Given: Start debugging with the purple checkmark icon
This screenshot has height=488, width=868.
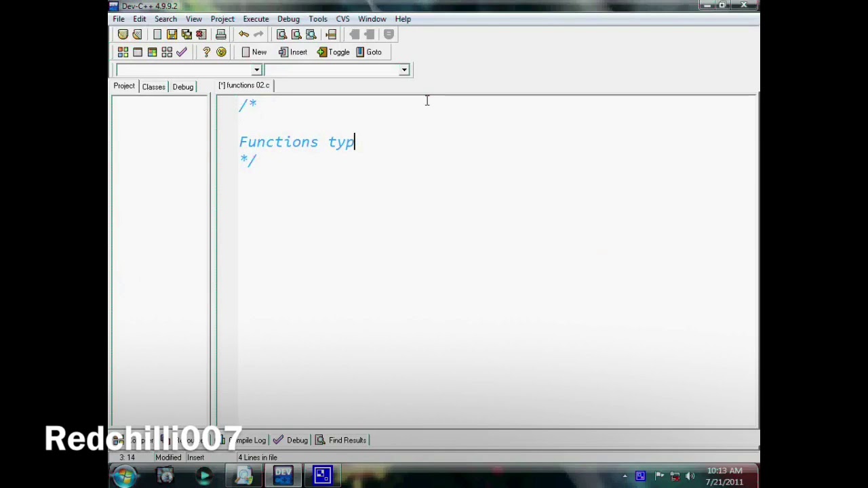Looking at the screenshot, I should coord(182,52).
